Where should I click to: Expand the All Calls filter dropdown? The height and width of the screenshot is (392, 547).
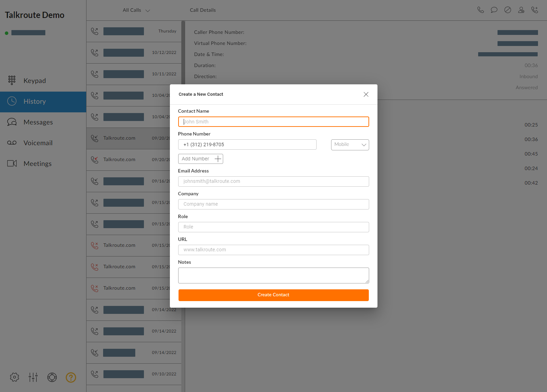pyautogui.click(x=136, y=10)
